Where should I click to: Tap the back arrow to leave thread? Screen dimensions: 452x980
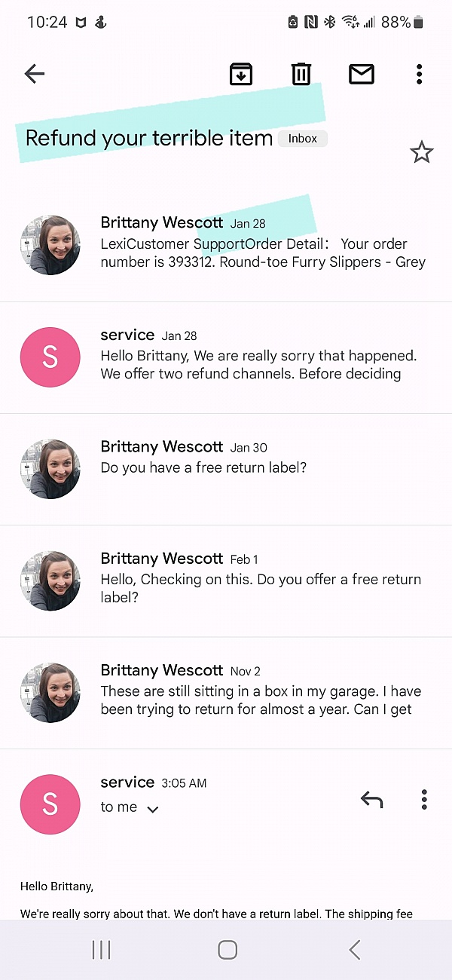tap(35, 73)
